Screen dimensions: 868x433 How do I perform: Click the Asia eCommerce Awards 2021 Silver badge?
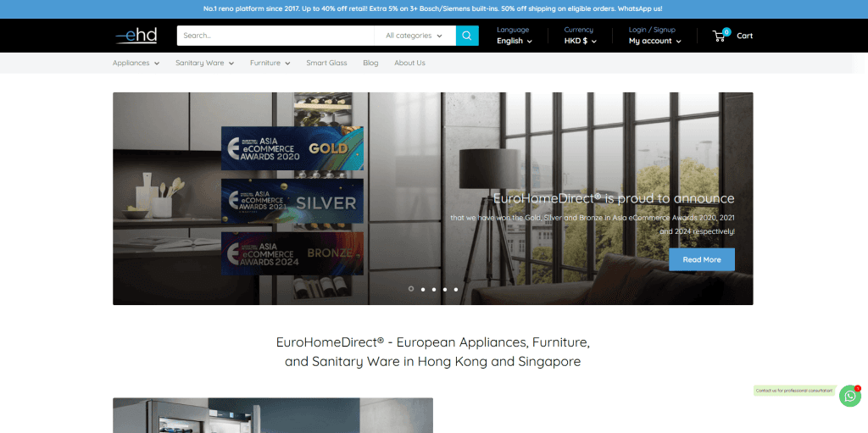point(292,201)
